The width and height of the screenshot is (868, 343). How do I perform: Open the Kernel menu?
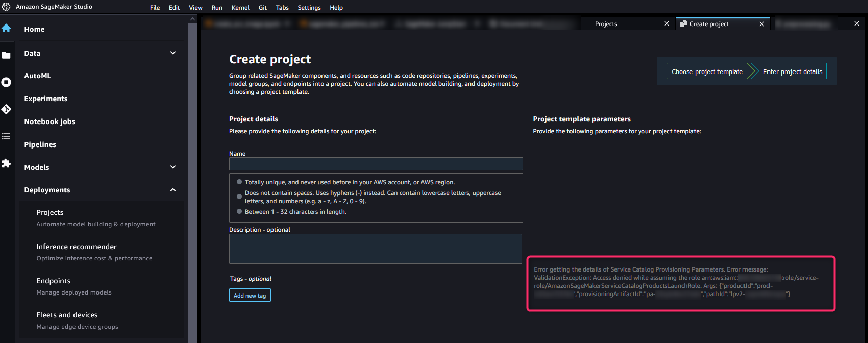240,8
